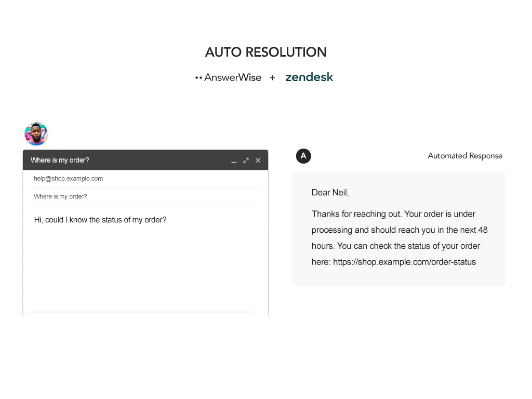Click the "Automated Response" label
532x399 pixels.
pyautogui.click(x=465, y=156)
